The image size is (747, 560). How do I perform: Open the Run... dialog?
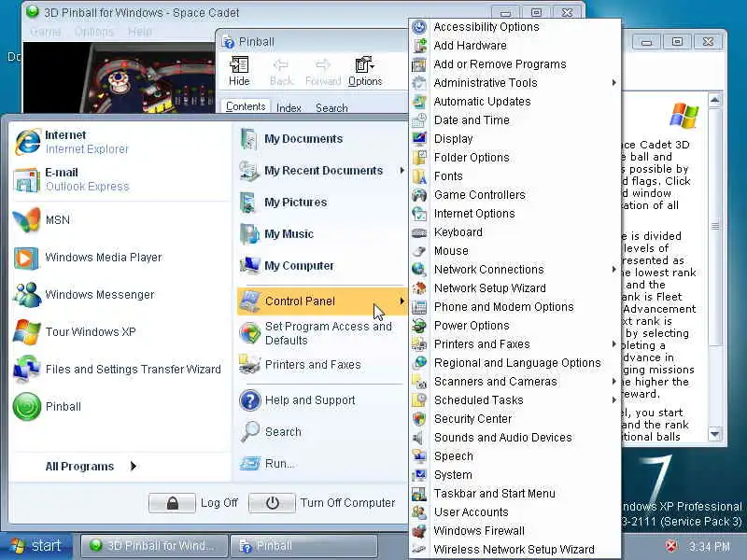coord(322,463)
